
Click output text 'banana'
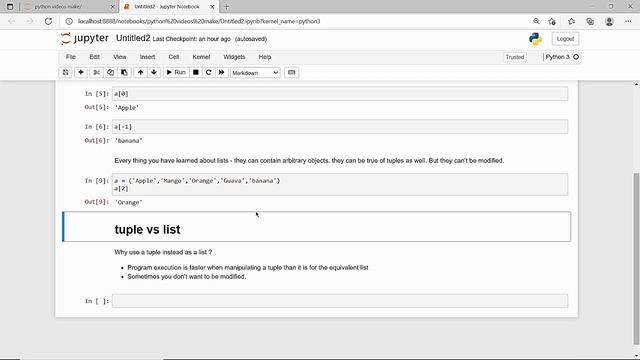(x=129, y=141)
